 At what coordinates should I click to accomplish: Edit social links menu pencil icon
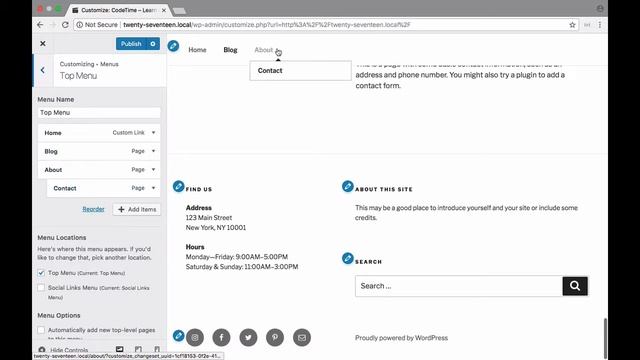click(178, 336)
